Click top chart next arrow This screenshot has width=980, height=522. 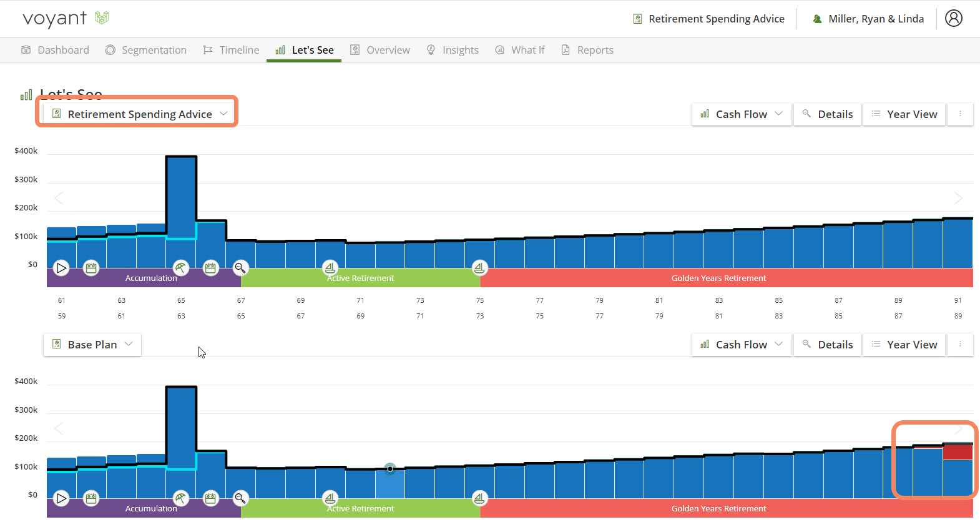958,198
